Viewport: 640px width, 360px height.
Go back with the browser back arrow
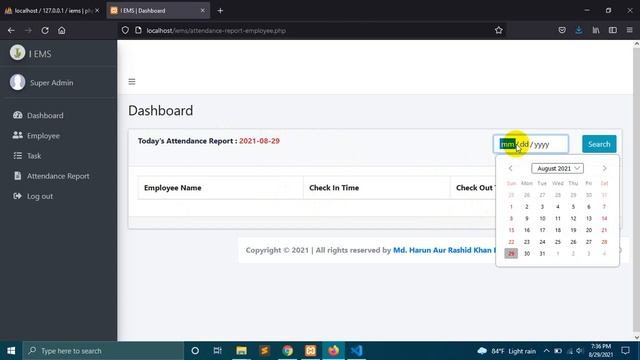11,30
